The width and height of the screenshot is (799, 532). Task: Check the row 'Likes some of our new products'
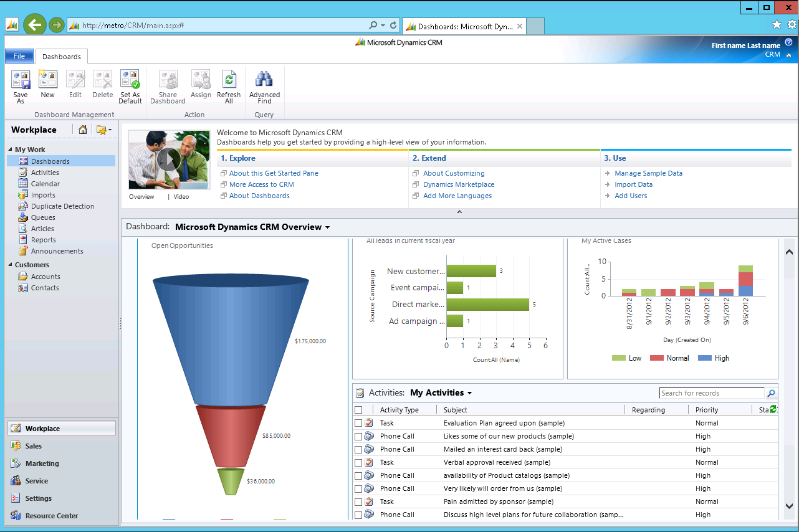[358, 436]
